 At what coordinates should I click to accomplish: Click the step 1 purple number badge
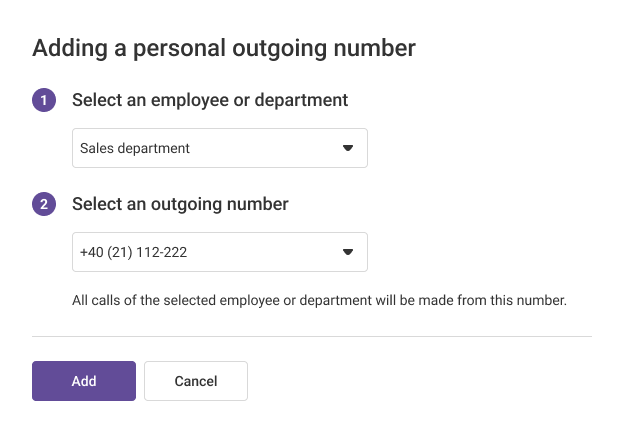[x=44, y=100]
